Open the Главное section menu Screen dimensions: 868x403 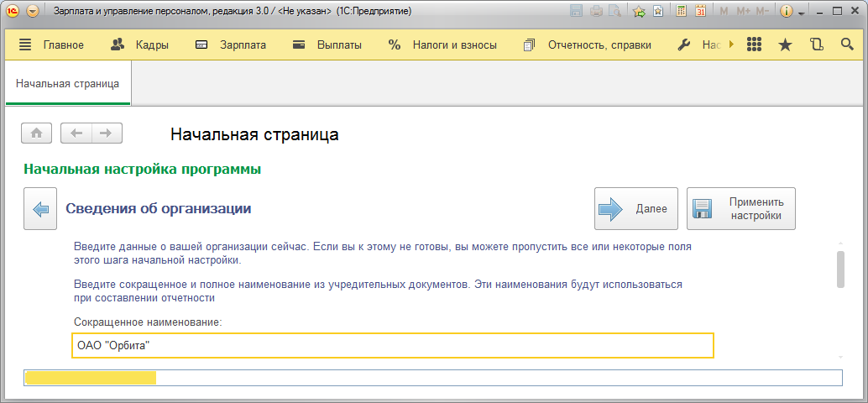pos(52,45)
